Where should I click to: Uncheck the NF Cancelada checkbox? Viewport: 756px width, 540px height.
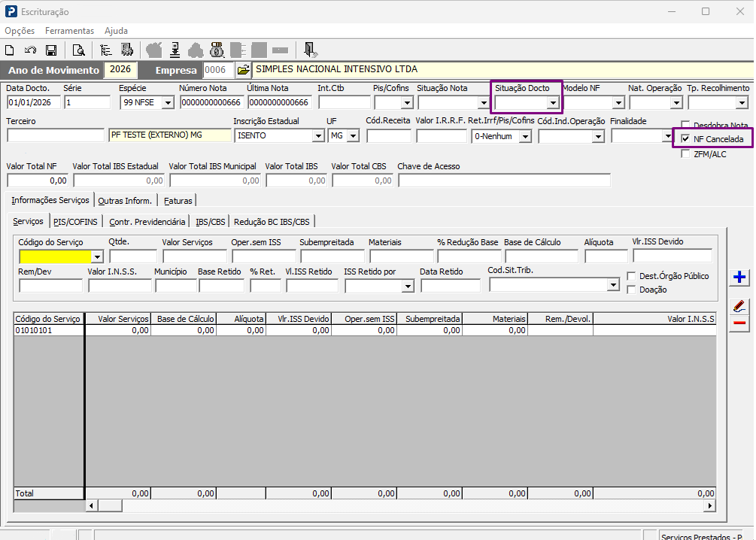[x=685, y=139]
